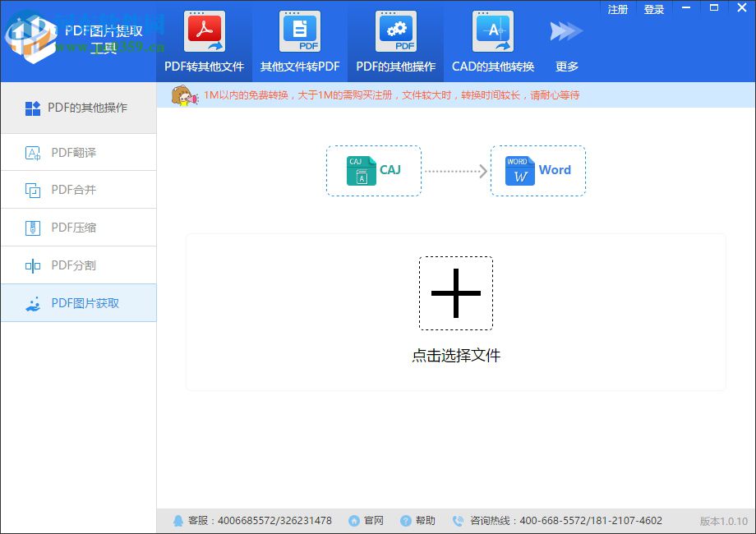Open the 注册 registration page

pos(616,9)
